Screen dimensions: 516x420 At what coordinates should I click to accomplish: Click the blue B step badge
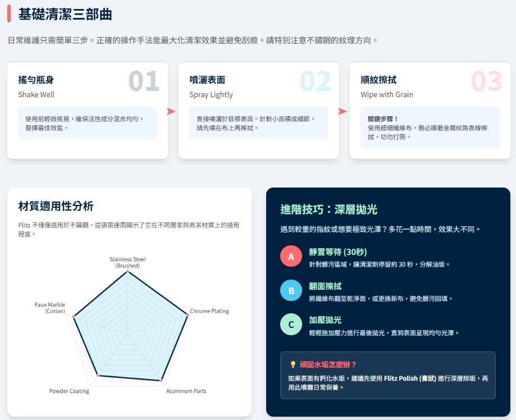291,291
